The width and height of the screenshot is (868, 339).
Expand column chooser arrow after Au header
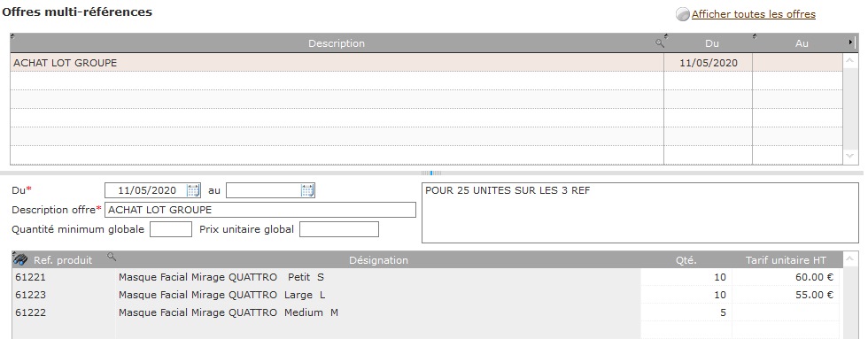[x=851, y=42]
